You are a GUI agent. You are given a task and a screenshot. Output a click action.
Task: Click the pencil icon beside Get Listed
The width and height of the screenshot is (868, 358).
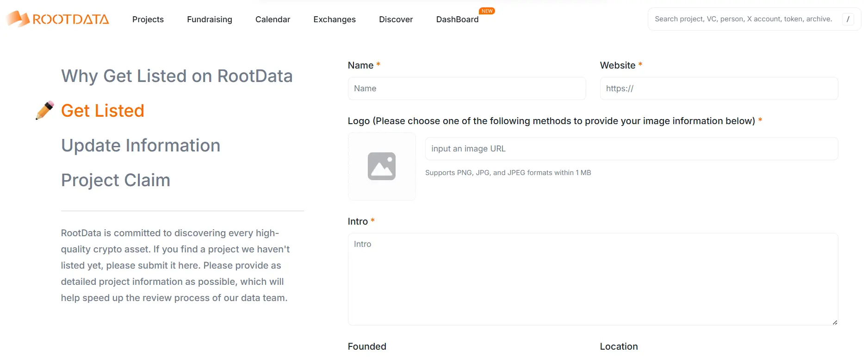click(x=45, y=111)
